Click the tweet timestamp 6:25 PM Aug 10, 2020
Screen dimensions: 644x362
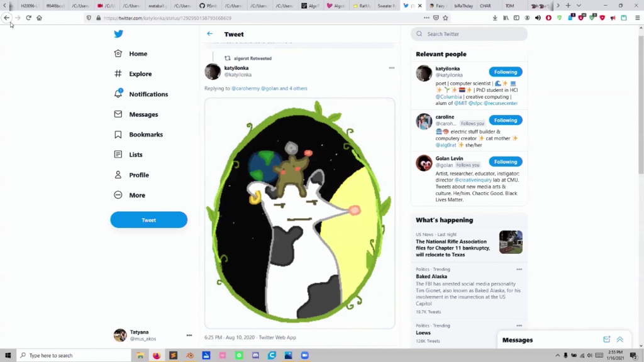[x=230, y=337]
